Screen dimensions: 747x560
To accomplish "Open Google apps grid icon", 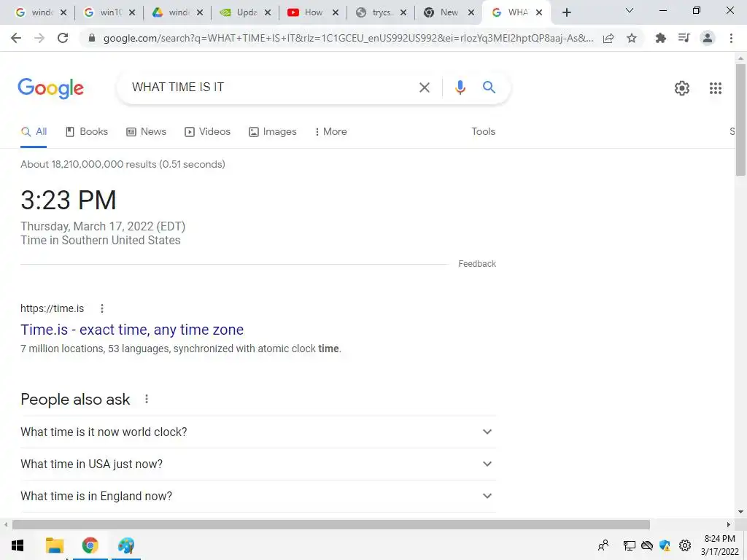I will point(715,88).
